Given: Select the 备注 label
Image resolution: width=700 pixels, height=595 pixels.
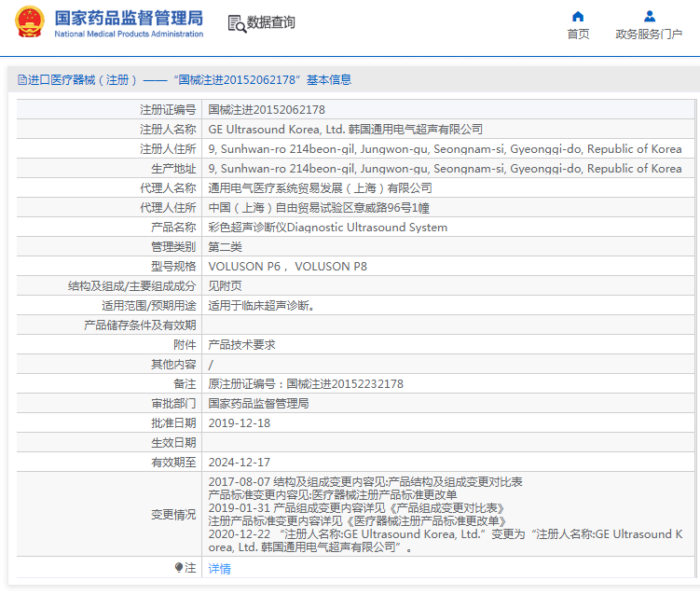Looking at the screenshot, I should 185,384.
